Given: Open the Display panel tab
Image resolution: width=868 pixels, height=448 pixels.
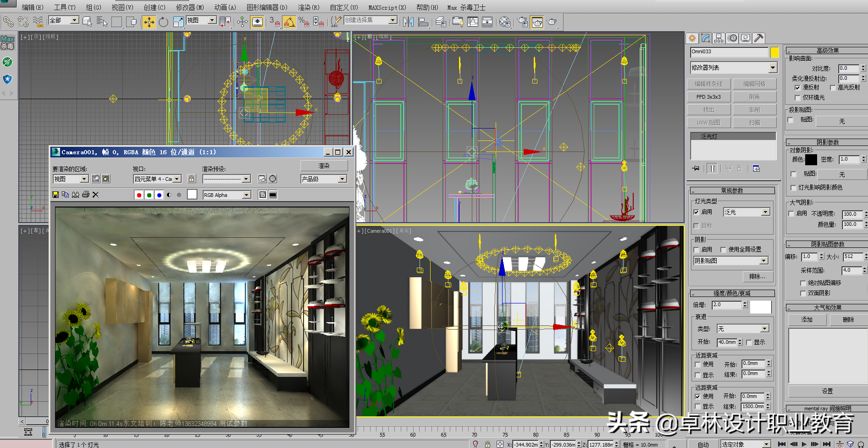Looking at the screenshot, I should coord(746,38).
